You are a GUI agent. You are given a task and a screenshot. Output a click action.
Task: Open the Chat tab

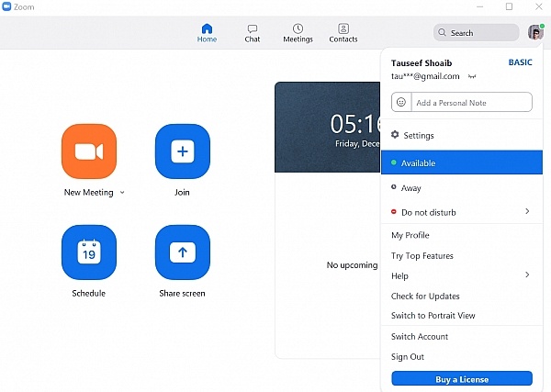coord(253,33)
